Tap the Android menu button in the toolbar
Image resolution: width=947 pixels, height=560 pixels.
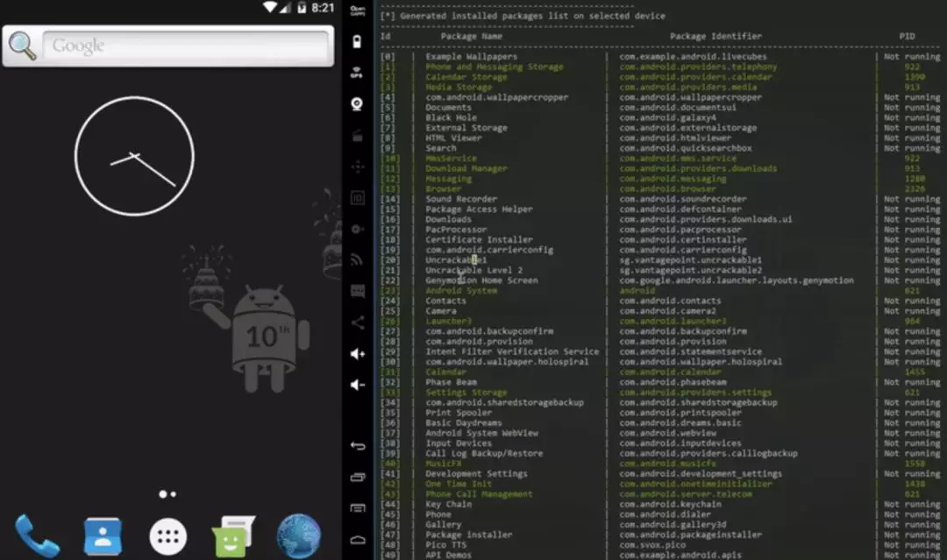(x=358, y=508)
